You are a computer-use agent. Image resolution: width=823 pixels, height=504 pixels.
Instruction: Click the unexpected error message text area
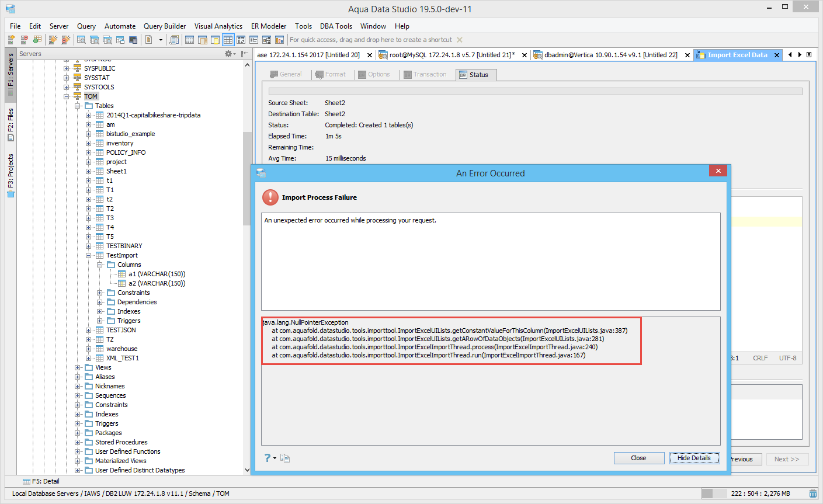pos(491,261)
